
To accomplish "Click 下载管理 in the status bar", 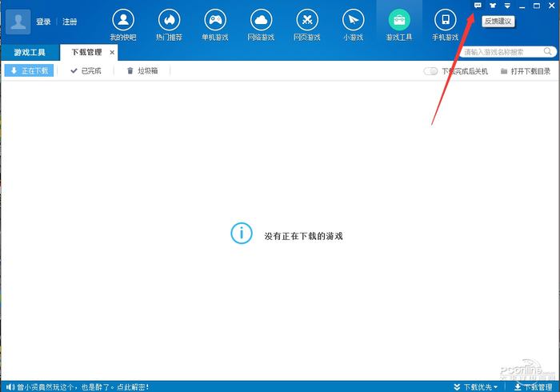I will pyautogui.click(x=533, y=387).
